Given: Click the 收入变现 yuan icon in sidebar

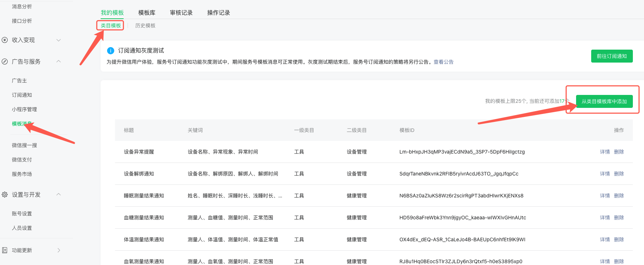Looking at the screenshot, I should pyautogui.click(x=5, y=40).
